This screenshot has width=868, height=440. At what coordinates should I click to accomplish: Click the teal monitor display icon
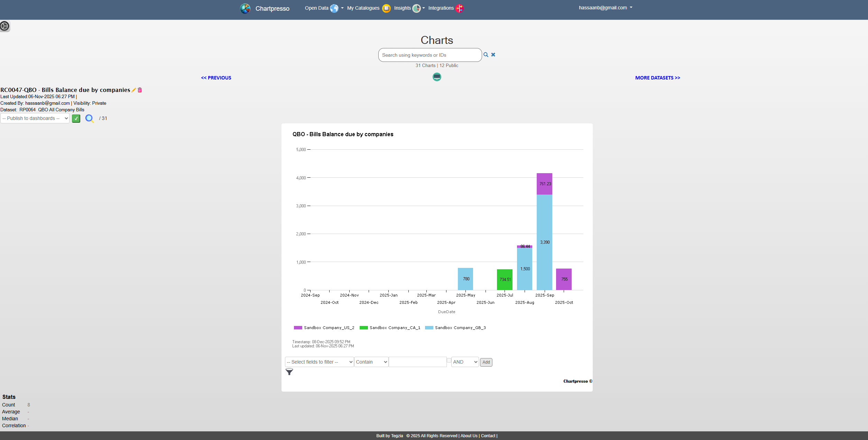point(437,77)
